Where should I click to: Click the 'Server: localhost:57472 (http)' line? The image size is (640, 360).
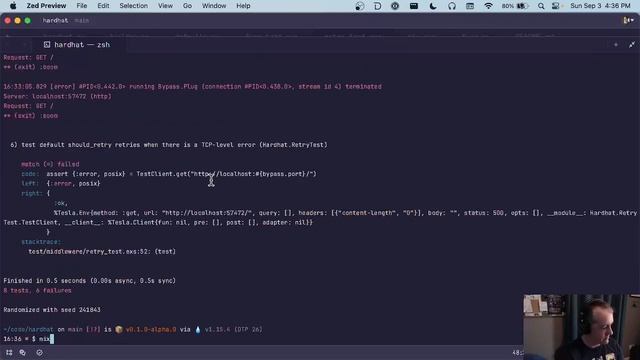57,96
